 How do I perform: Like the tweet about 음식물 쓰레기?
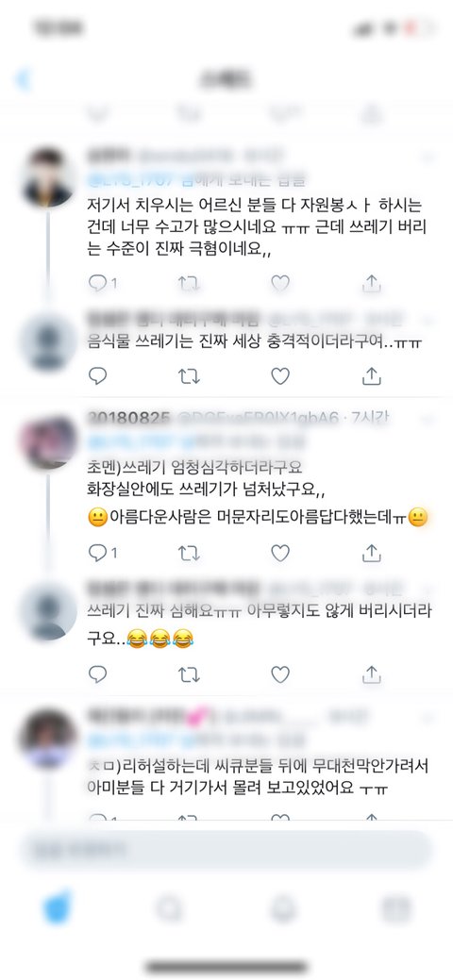279,375
